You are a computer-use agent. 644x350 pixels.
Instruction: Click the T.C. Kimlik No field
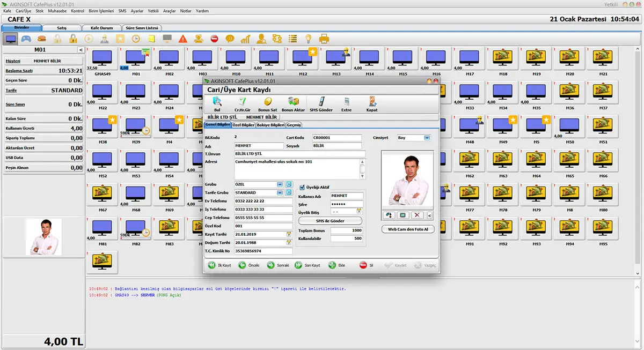click(x=264, y=251)
